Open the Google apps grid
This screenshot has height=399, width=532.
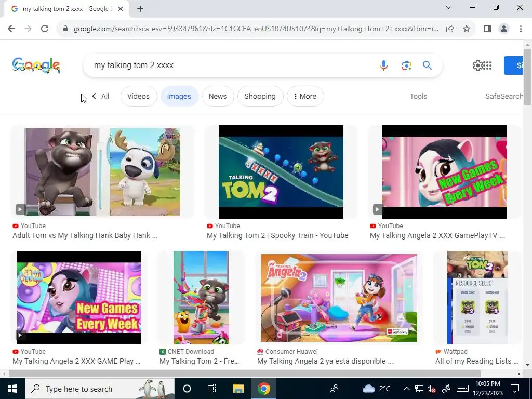[487, 65]
